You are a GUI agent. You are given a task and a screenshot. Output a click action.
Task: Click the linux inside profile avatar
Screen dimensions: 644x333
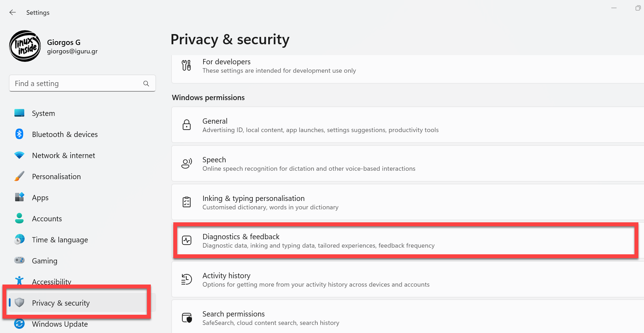point(25,46)
